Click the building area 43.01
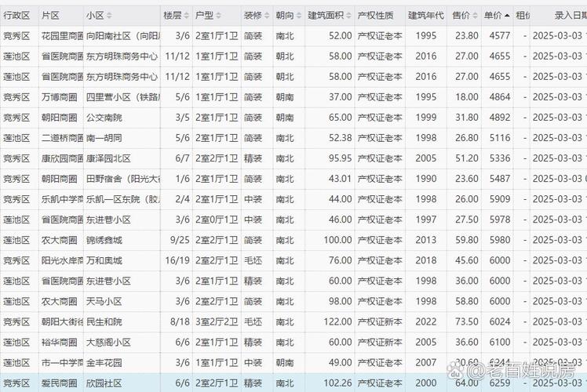Viewport: 587px width, 392px height. pyautogui.click(x=341, y=179)
